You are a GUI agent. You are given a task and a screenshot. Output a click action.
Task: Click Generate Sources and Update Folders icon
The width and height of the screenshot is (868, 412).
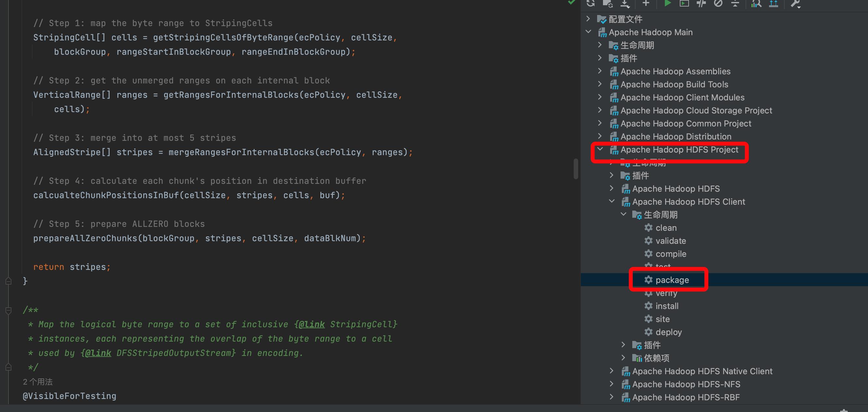pyautogui.click(x=608, y=3)
